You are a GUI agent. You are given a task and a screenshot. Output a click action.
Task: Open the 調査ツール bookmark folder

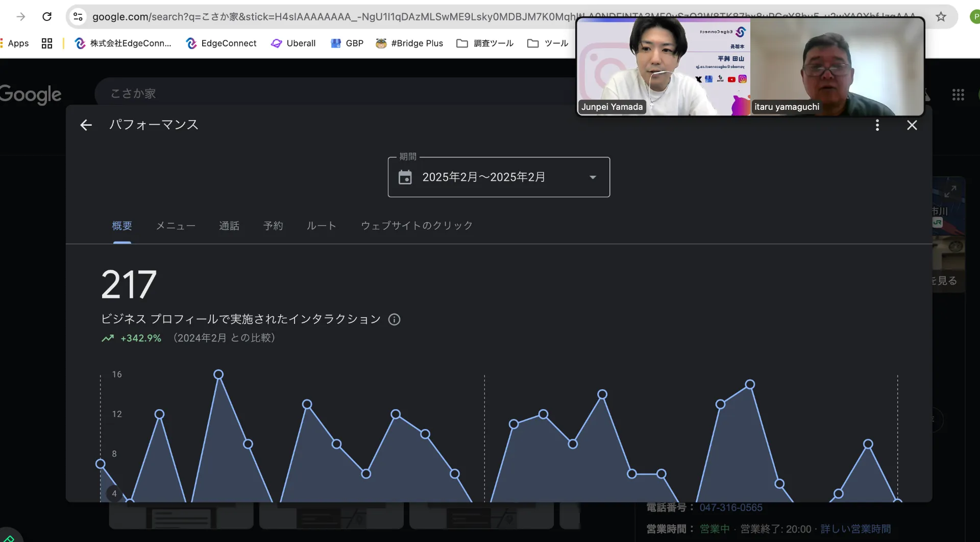(485, 43)
